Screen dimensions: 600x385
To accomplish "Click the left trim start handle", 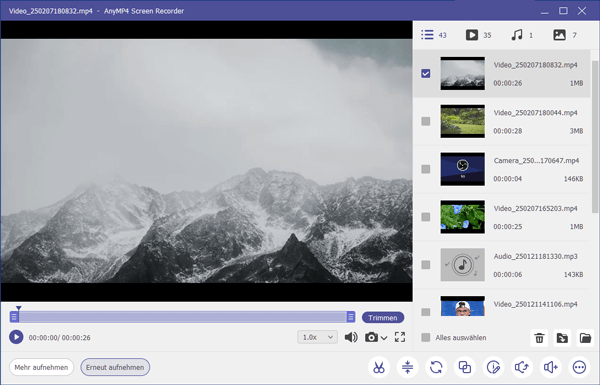I will pyautogui.click(x=14, y=317).
